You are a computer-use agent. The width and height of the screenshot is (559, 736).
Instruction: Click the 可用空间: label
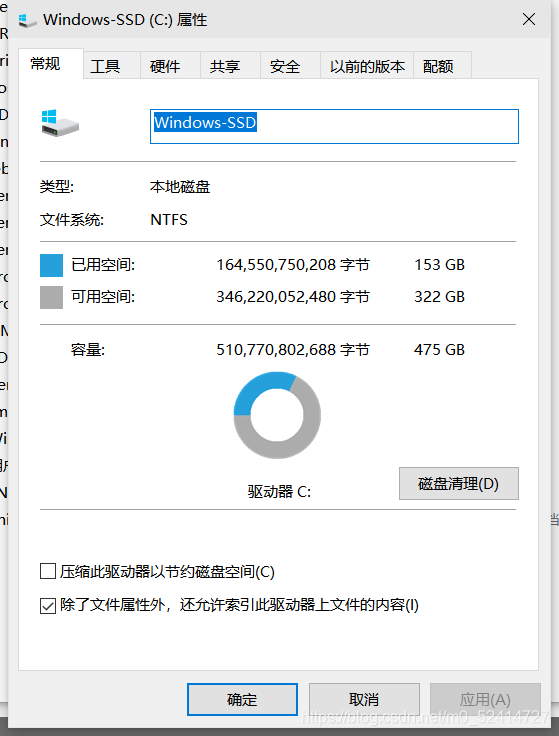(103, 297)
